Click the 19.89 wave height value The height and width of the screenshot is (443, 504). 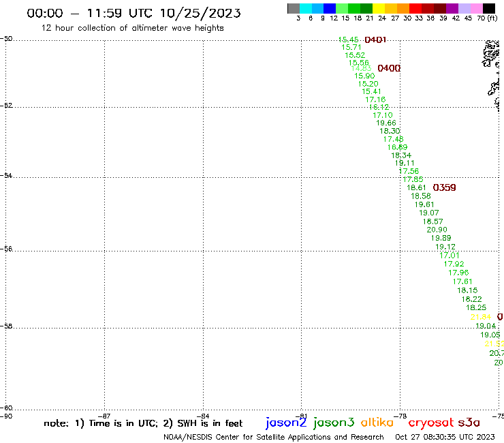[x=441, y=238]
